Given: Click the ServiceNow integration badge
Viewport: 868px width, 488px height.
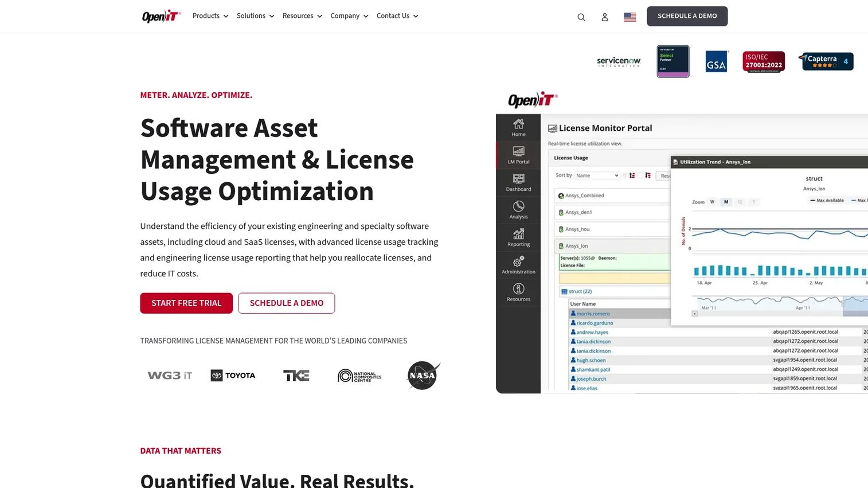Looking at the screenshot, I should 619,61.
